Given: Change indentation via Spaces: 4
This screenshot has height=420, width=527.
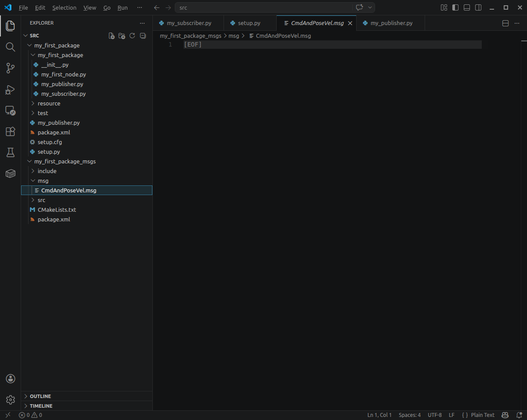Looking at the screenshot, I should (410, 415).
